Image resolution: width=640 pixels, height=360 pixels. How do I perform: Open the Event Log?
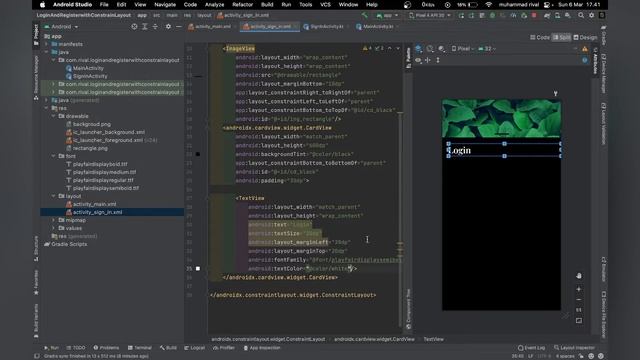pos(531,348)
